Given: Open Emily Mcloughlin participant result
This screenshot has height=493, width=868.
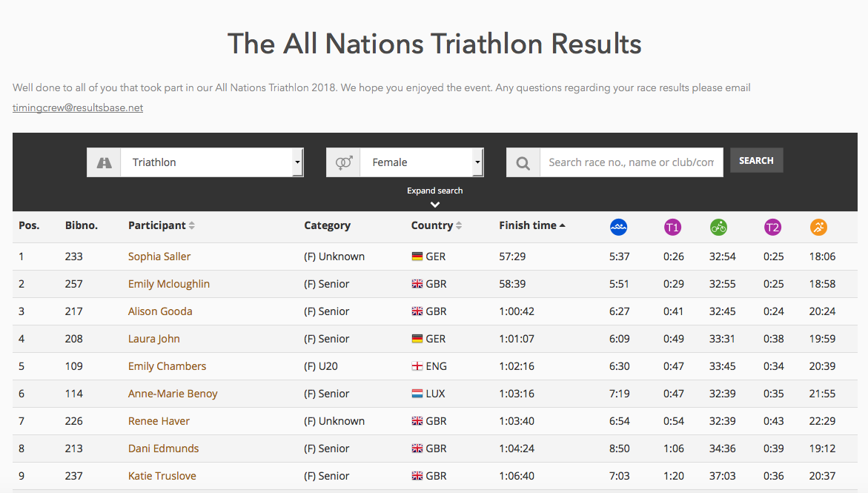Looking at the screenshot, I should (169, 284).
